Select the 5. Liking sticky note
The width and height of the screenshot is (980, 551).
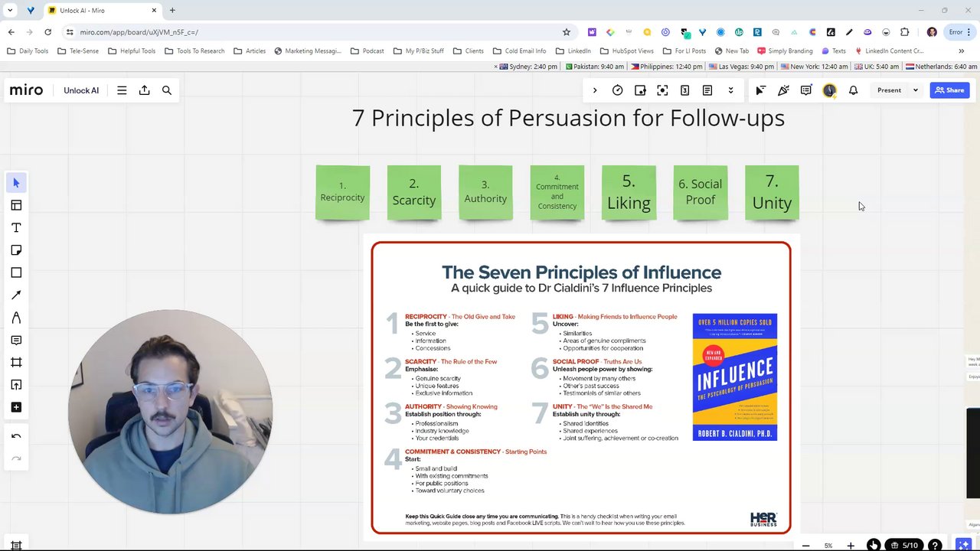click(x=629, y=193)
